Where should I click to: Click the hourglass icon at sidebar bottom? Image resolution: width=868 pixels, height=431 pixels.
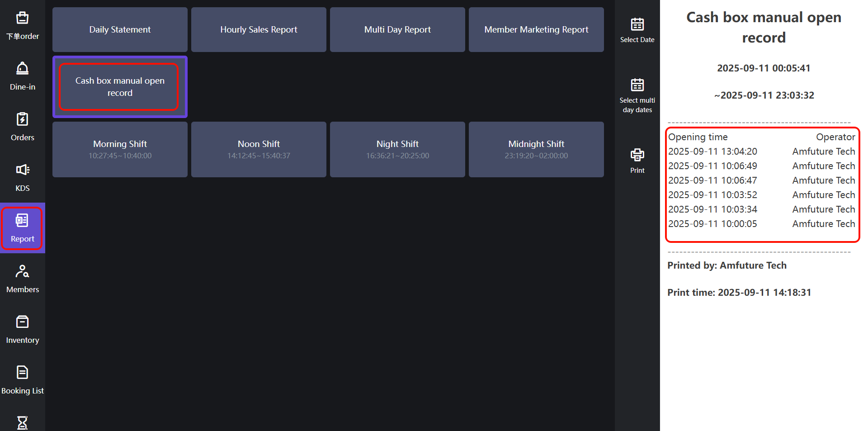22,422
